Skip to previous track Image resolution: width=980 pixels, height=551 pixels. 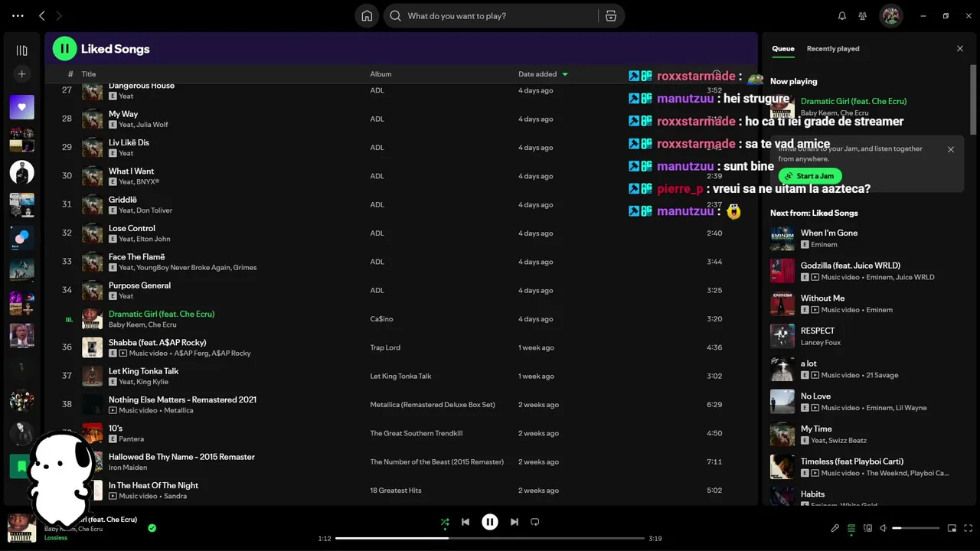tap(465, 522)
